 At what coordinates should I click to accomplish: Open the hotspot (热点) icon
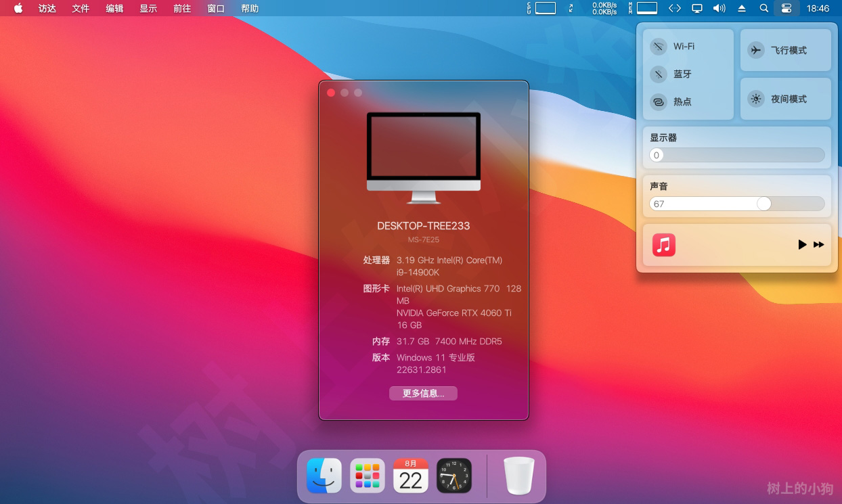point(658,101)
